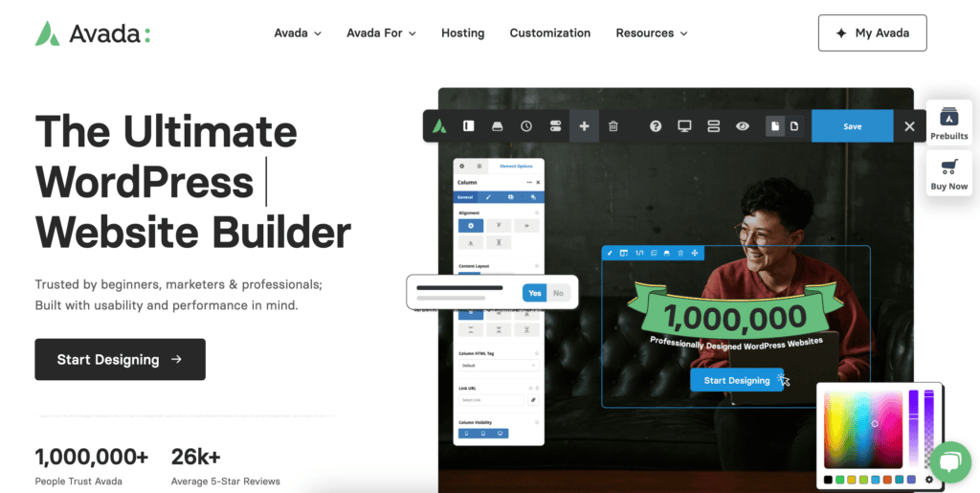
Task: Click the blue Save button
Action: click(x=853, y=126)
